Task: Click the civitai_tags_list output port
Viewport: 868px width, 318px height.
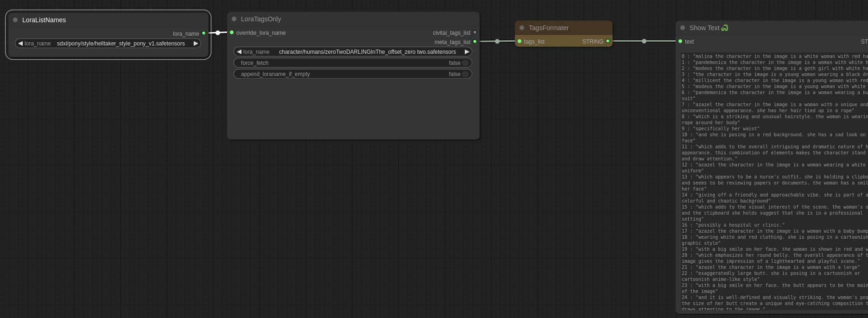Action: (475, 32)
